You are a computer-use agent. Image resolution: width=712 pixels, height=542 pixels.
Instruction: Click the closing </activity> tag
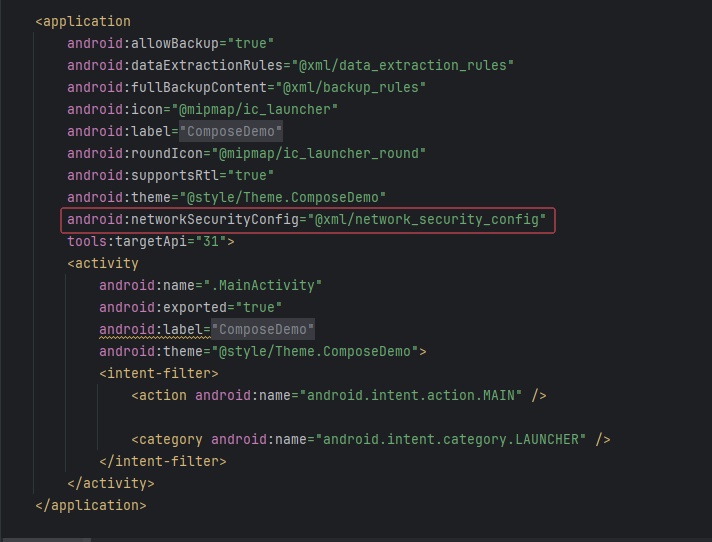(111, 484)
